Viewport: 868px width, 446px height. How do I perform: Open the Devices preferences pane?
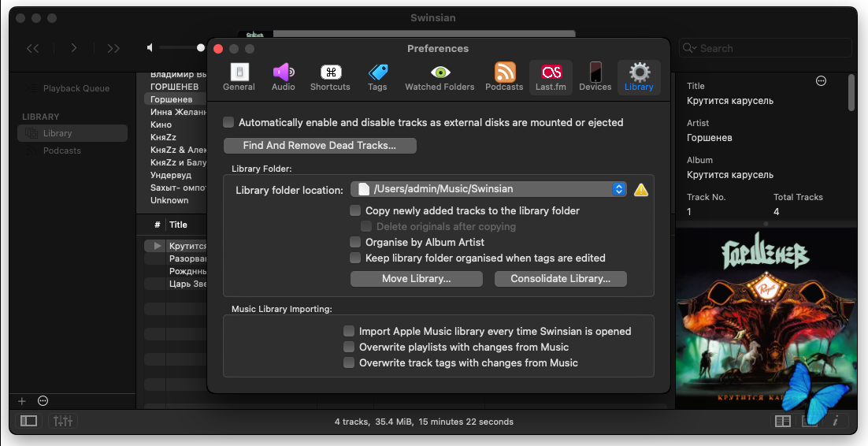(595, 76)
